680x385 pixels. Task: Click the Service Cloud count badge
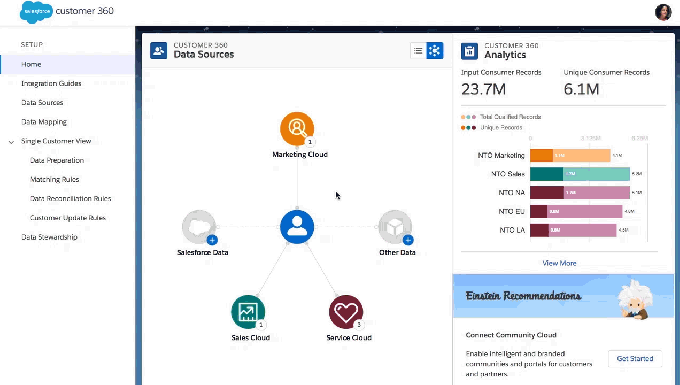pyautogui.click(x=359, y=324)
